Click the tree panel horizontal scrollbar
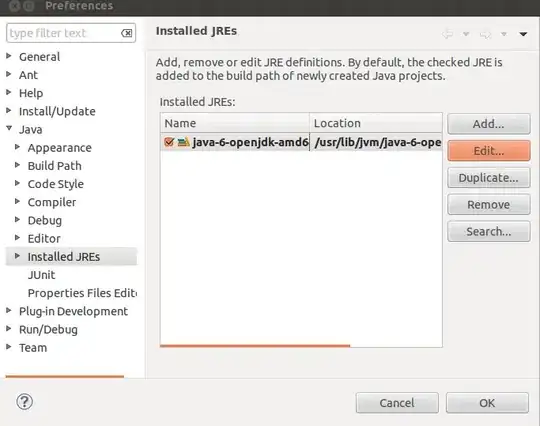The height and width of the screenshot is (426, 540). (x=65, y=377)
